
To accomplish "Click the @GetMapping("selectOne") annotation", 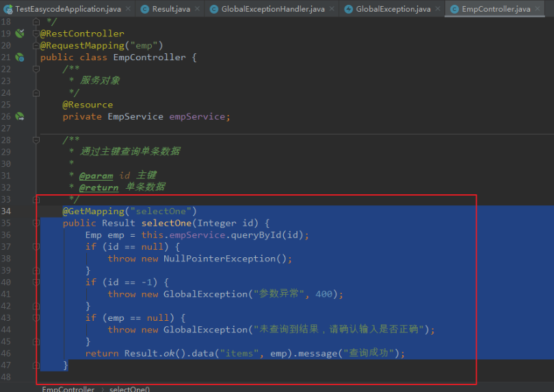I will pyautogui.click(x=129, y=211).
